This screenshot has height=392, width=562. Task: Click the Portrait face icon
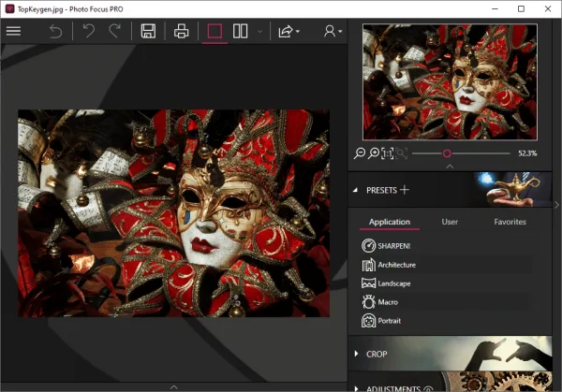pos(368,321)
